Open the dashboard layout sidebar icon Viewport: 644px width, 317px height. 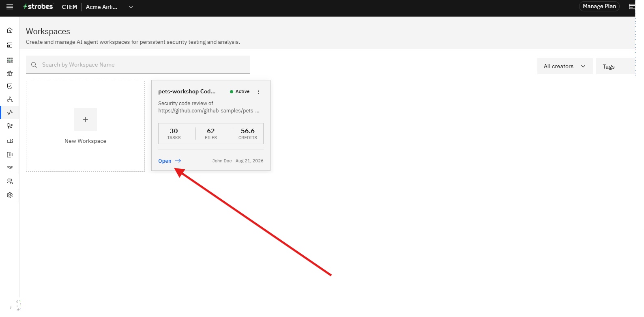[x=10, y=45]
